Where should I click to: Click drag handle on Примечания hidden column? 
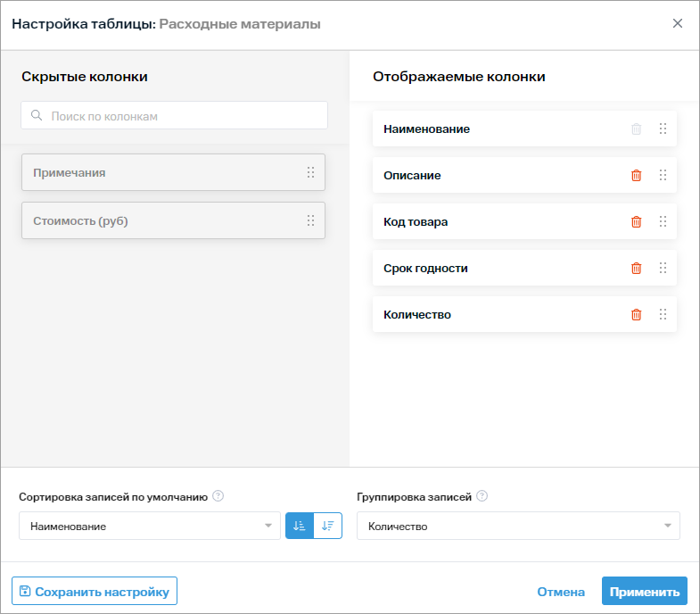pyautogui.click(x=310, y=172)
